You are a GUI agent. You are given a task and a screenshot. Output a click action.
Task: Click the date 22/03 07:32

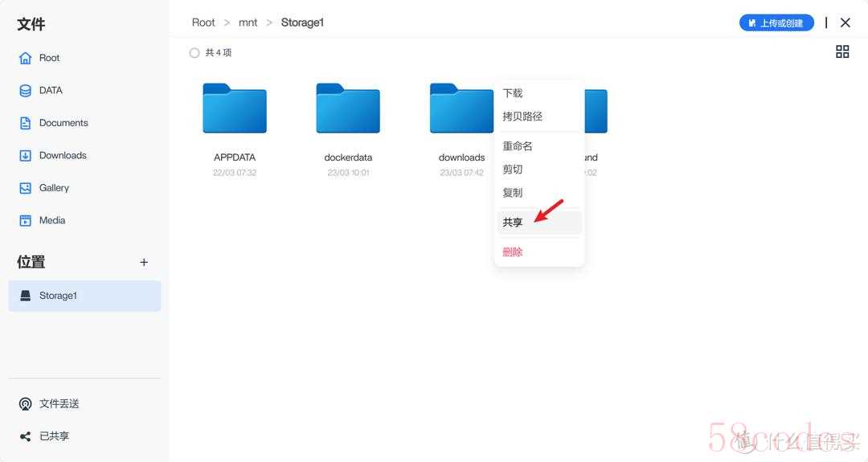[235, 173]
